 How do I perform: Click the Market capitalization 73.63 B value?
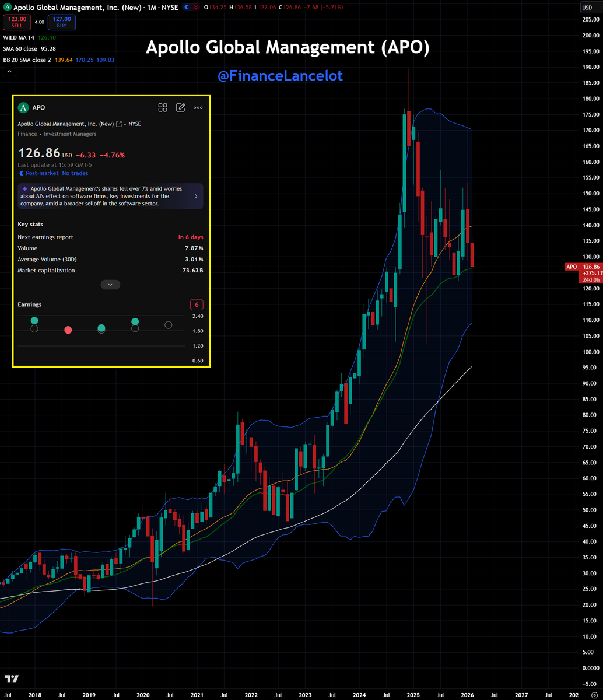tap(192, 270)
